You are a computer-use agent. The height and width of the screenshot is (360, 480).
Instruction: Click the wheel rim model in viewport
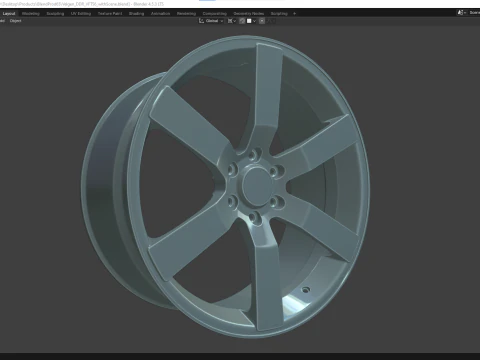click(225, 187)
